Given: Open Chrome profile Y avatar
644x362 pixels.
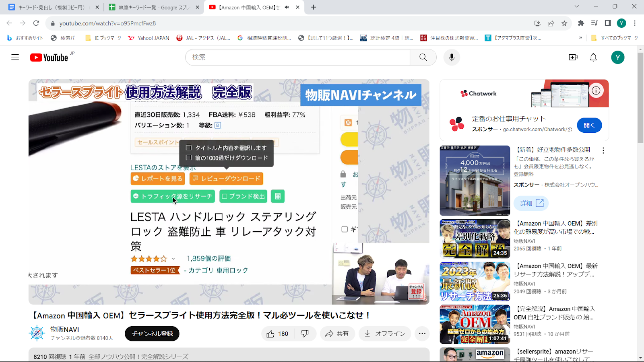Looking at the screenshot, I should pyautogui.click(x=621, y=23).
